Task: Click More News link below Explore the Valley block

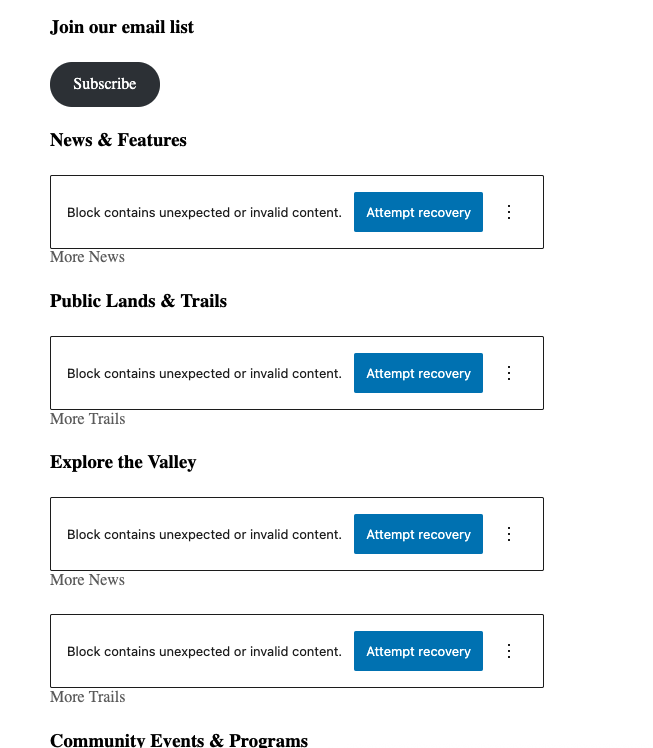Action: pyautogui.click(x=87, y=580)
